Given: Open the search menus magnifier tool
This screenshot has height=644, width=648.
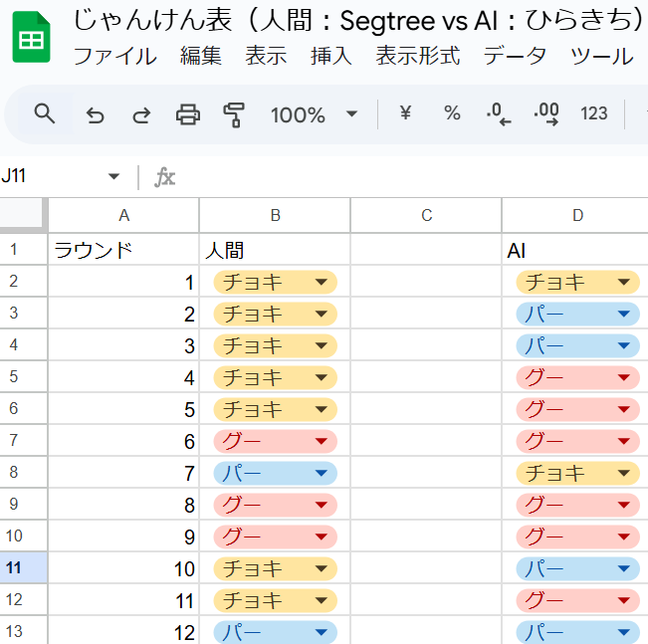Looking at the screenshot, I should click(44, 113).
